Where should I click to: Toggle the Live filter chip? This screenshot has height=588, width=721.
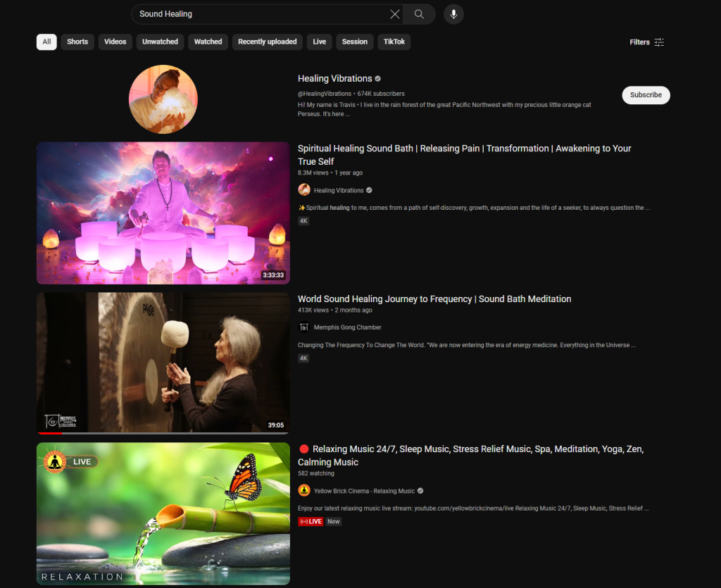tap(319, 42)
